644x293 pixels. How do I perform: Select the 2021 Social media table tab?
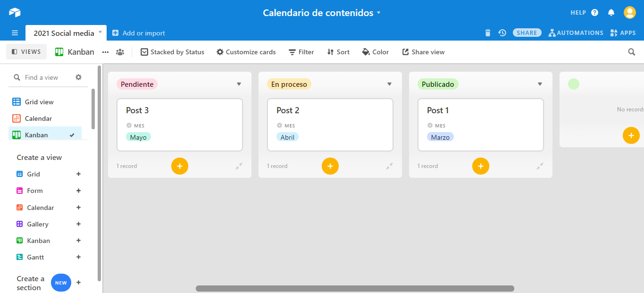tap(64, 33)
